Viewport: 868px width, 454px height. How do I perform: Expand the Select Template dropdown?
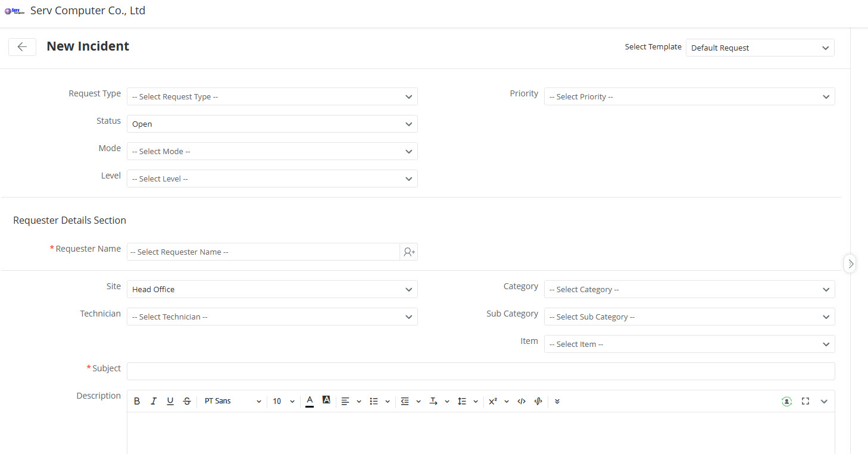(x=760, y=48)
